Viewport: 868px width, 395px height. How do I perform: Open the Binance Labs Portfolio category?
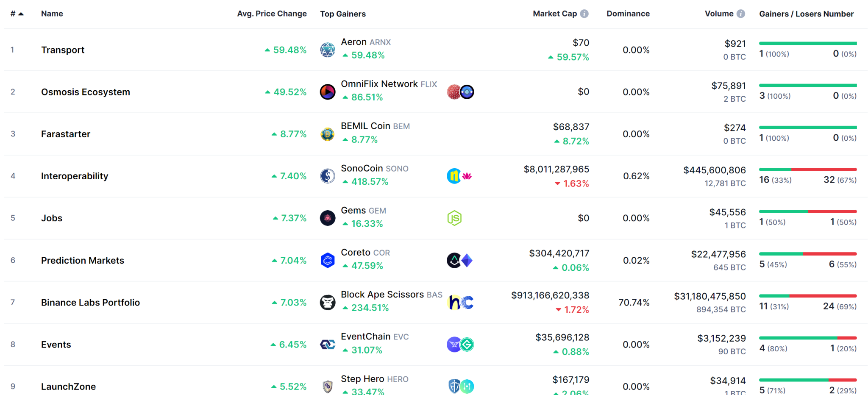[x=90, y=303]
